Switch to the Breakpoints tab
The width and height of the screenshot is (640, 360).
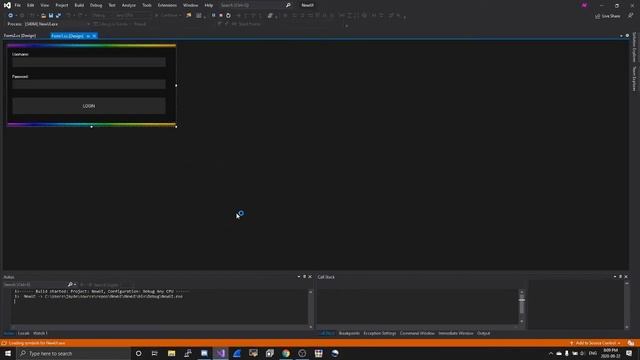349,333
